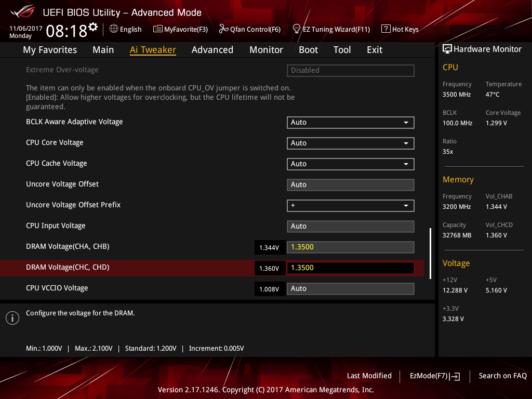Screen dimensions: 532x399
Task: Select the DRAM Voltage(CHC, CHD) row label
Action: pos(68,268)
